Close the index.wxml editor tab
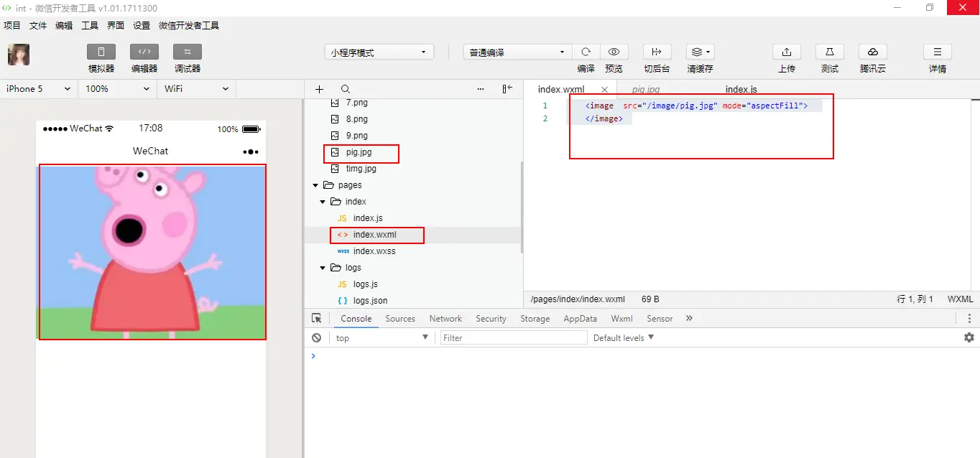Viewport: 980px width, 458px height. tap(604, 90)
